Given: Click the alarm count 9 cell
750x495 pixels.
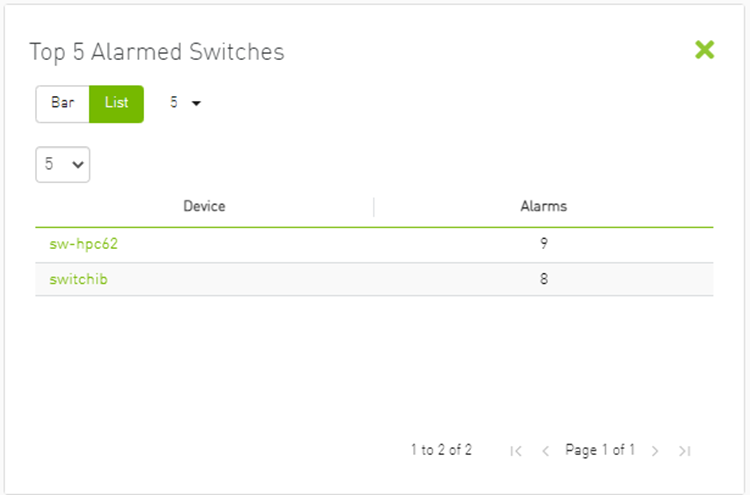Looking at the screenshot, I should pyautogui.click(x=543, y=244).
